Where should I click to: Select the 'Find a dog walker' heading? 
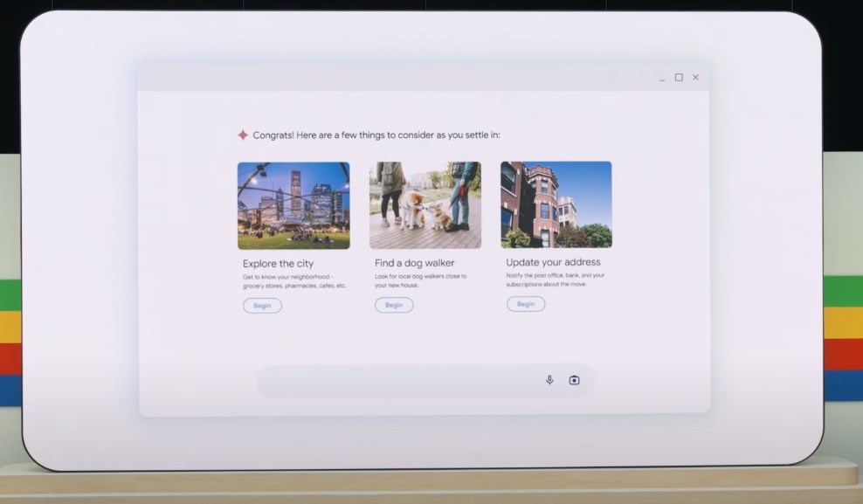414,263
